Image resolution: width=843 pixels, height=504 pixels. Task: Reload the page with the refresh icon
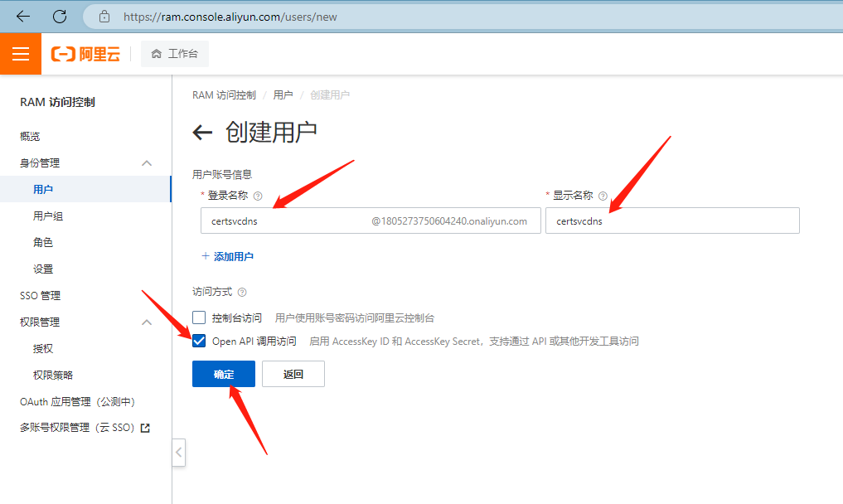pos(60,16)
